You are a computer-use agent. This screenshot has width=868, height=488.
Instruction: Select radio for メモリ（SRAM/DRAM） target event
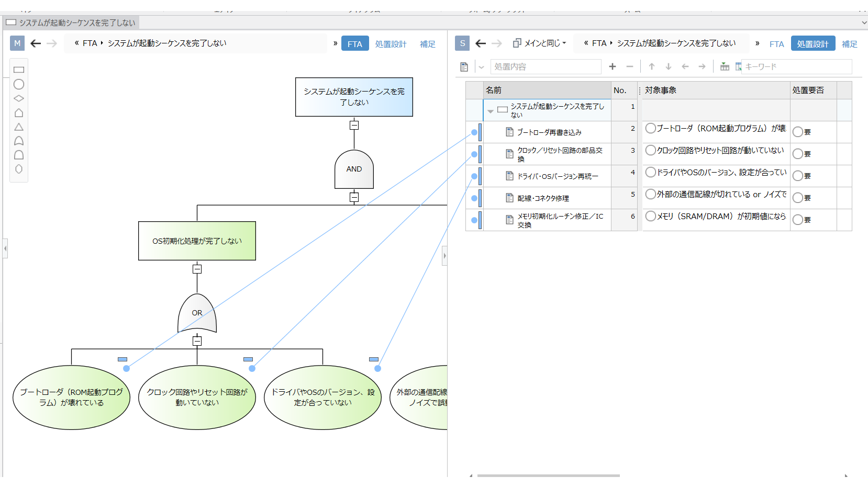tap(651, 216)
